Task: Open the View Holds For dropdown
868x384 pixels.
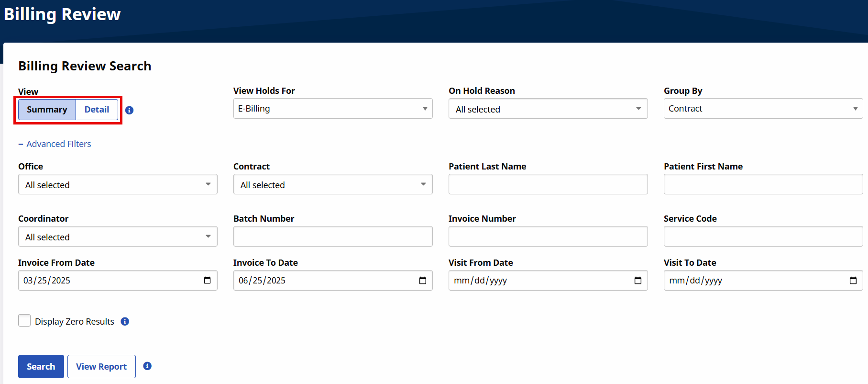Action: pos(332,109)
